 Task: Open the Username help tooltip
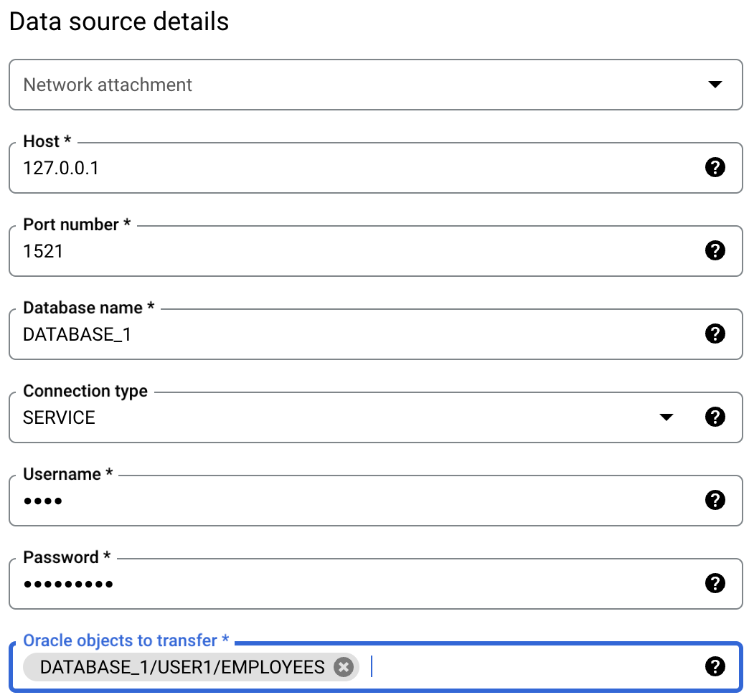(x=715, y=500)
